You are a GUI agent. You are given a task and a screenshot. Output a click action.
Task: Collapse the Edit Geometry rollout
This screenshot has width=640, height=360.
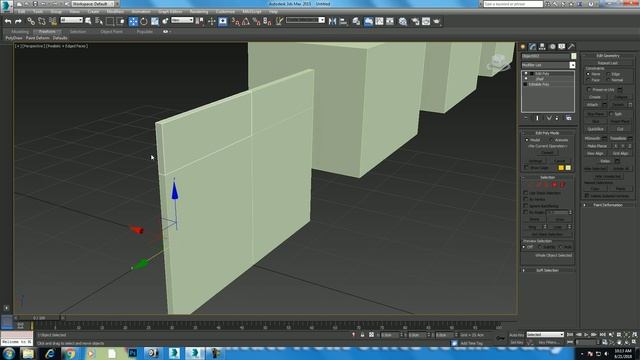point(608,56)
